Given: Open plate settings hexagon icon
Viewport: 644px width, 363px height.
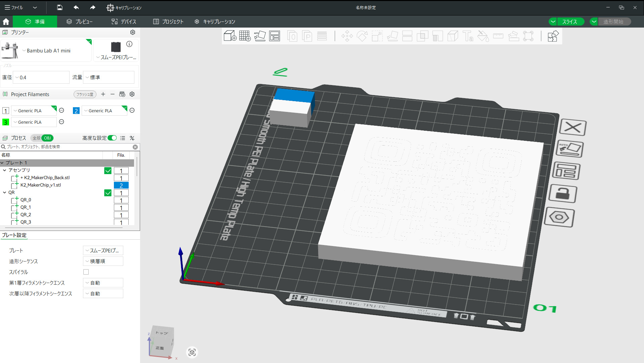Looking at the screenshot, I should [559, 217].
